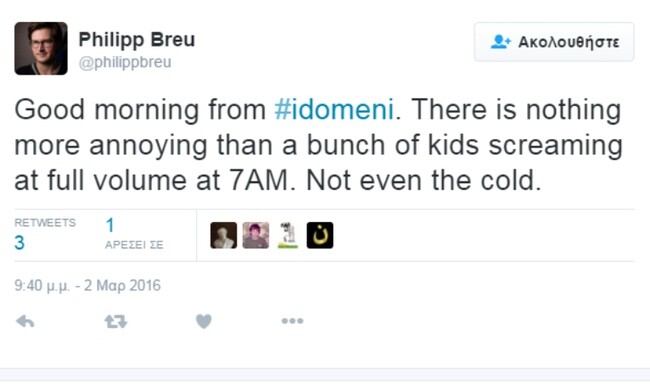Click the ΑΡΕΣΕΙ ΣΕ label
This screenshot has width=650, height=389.
134,245
